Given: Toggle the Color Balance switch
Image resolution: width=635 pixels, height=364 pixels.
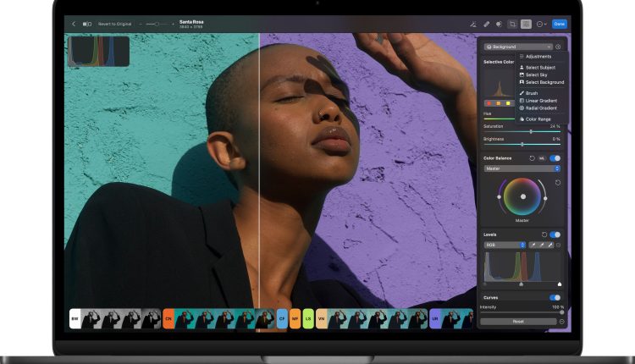Looking at the screenshot, I should coord(555,158).
